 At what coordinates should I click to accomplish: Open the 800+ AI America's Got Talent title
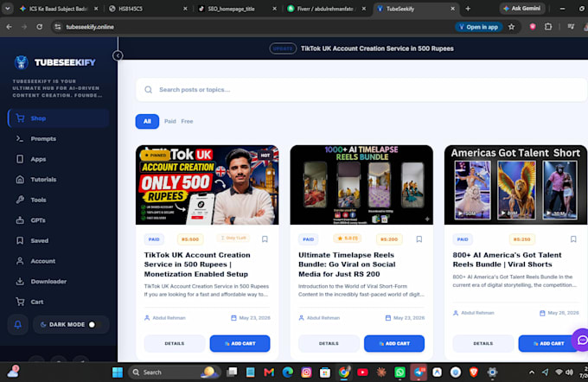pos(507,260)
